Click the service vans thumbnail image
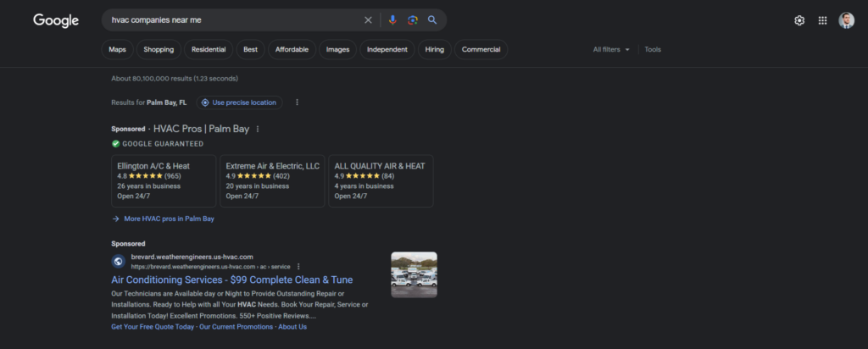This screenshot has height=349, width=868. pyautogui.click(x=414, y=275)
